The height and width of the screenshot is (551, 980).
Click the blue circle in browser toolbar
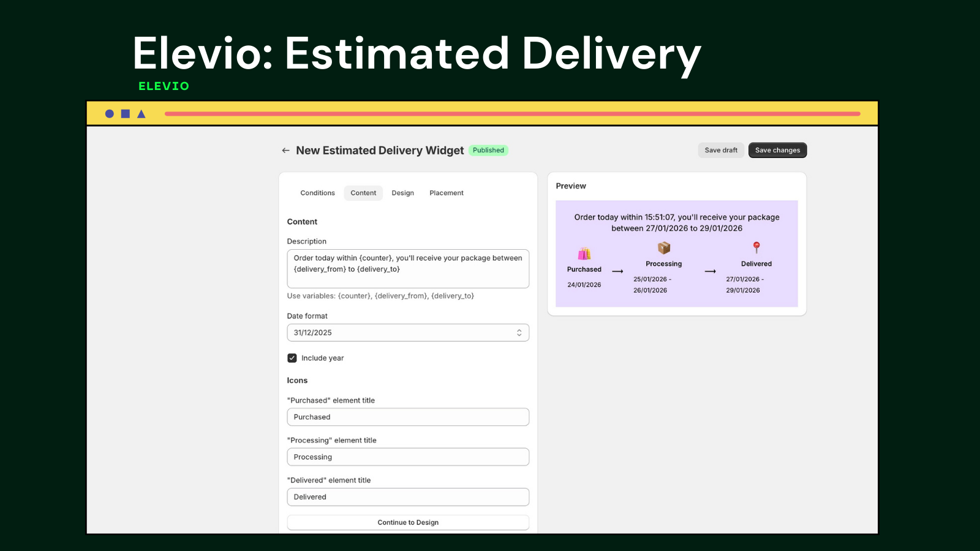coord(108,113)
